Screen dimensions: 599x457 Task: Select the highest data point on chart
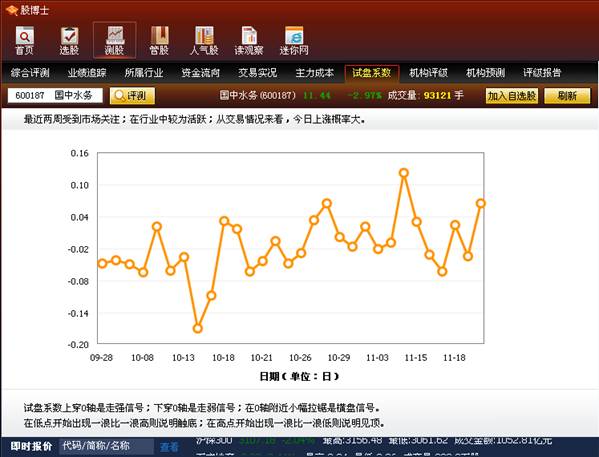[404, 173]
